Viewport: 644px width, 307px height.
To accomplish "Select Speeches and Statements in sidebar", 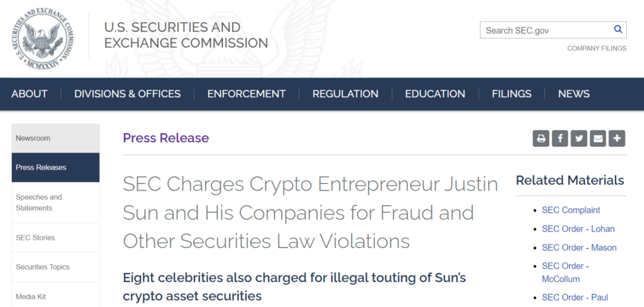I will [55, 203].
